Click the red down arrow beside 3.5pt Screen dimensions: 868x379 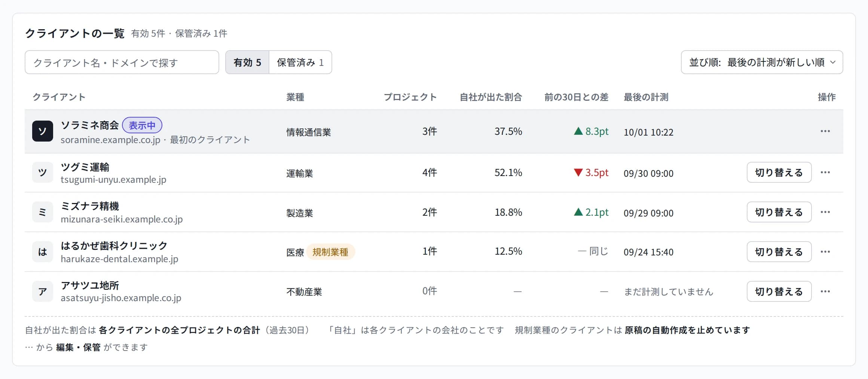pos(578,173)
